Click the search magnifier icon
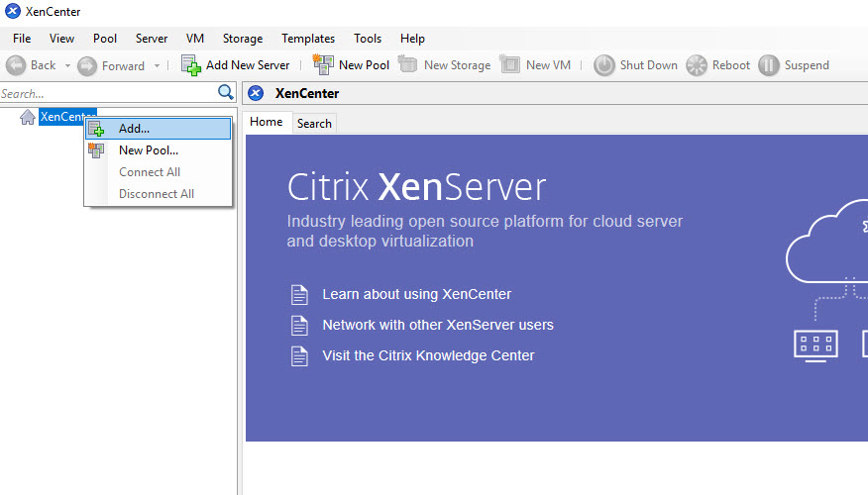 (x=226, y=93)
